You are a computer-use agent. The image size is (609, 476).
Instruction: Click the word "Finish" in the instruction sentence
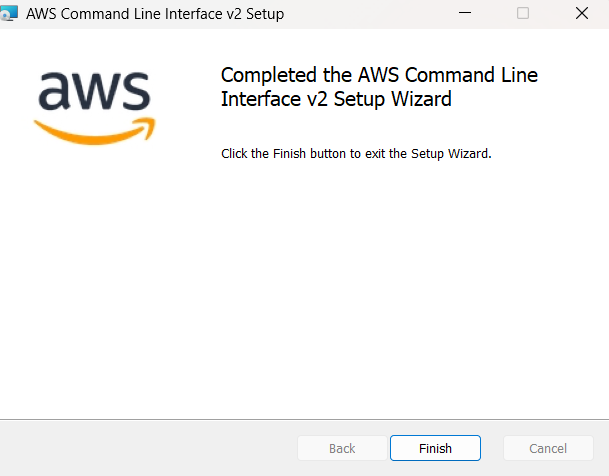click(x=289, y=154)
